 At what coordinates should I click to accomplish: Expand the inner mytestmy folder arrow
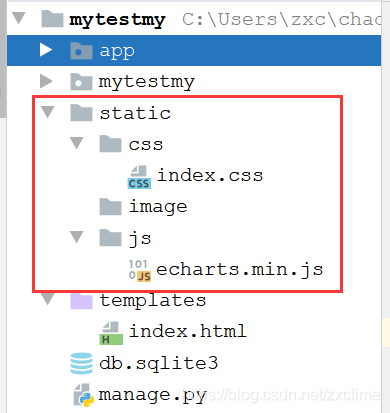46,81
